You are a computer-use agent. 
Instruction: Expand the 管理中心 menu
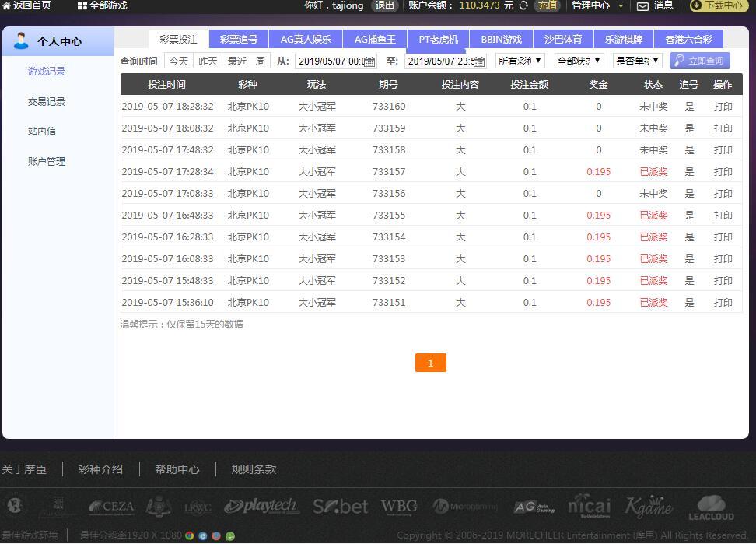[x=597, y=5]
